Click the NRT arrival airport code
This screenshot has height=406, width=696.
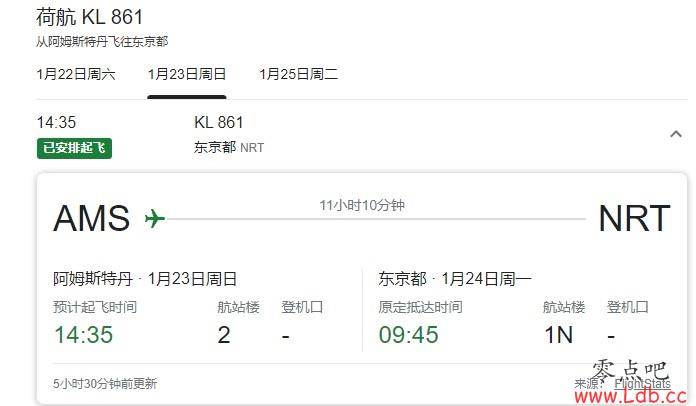coord(634,219)
